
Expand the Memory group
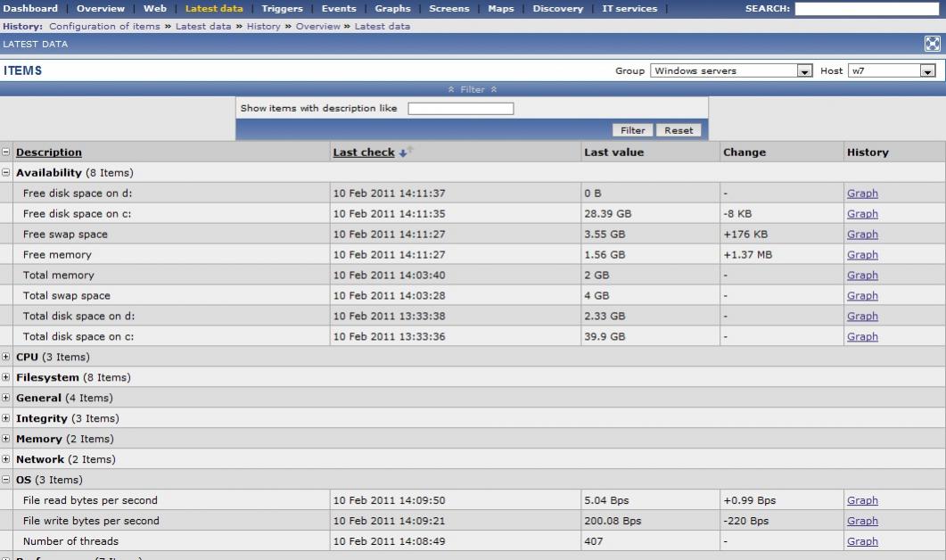(x=5, y=439)
